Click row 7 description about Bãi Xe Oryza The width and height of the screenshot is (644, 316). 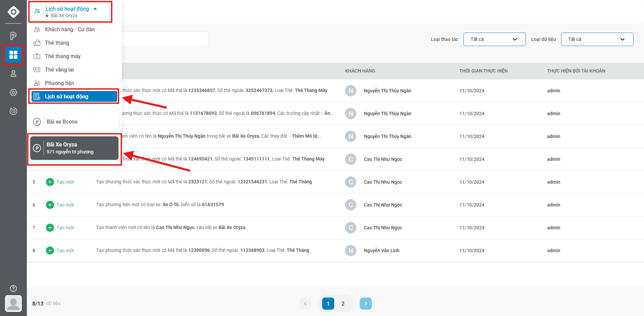171,227
